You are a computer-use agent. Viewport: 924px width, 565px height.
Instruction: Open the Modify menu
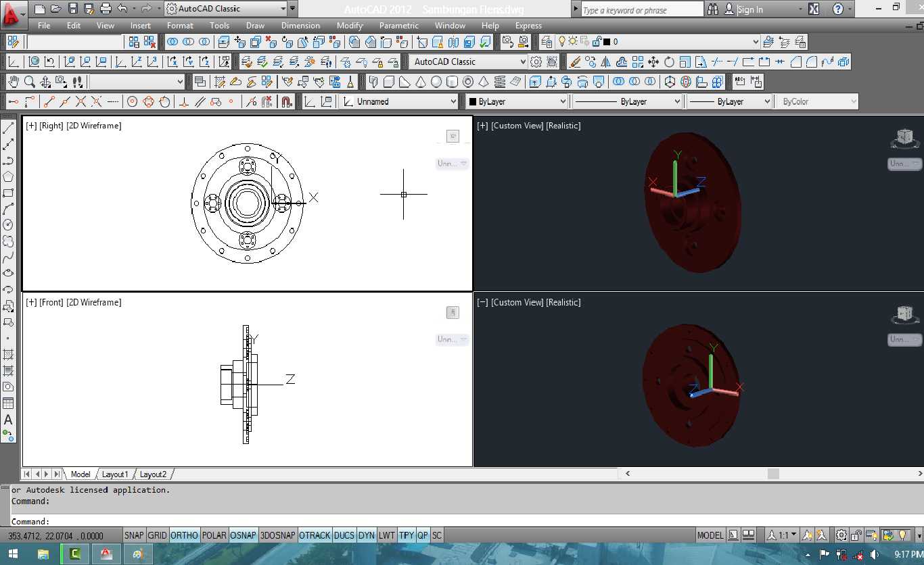tap(350, 26)
